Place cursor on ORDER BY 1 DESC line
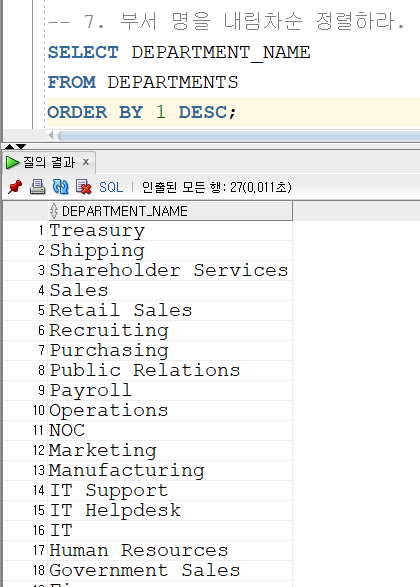This screenshot has height=587, width=420. [x=142, y=112]
